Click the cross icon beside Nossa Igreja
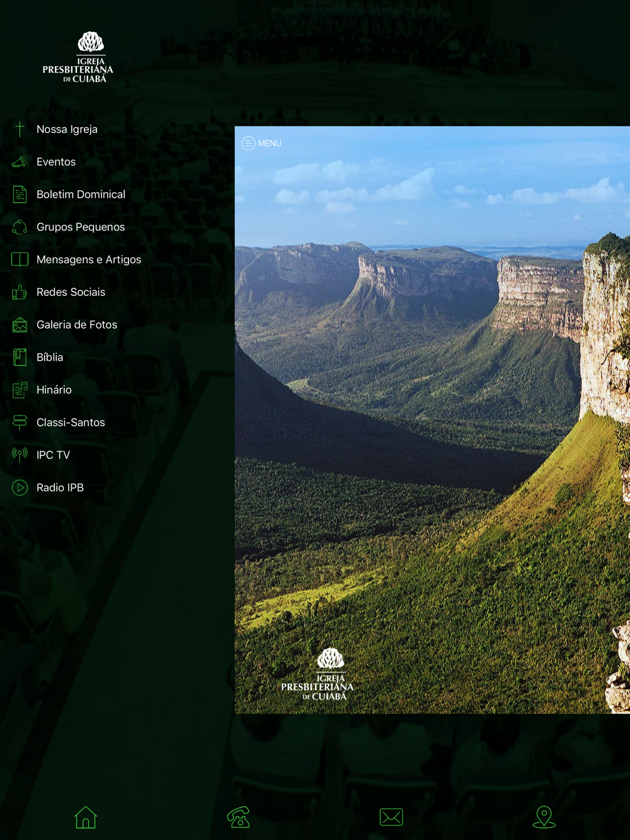The width and height of the screenshot is (630, 840). [x=20, y=129]
